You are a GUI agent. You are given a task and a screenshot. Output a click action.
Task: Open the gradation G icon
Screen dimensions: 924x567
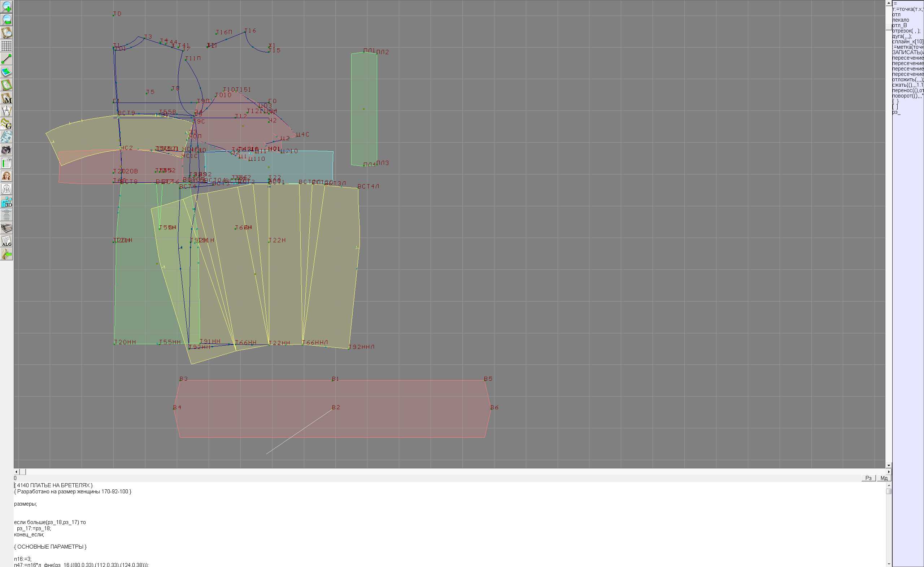tap(7, 124)
